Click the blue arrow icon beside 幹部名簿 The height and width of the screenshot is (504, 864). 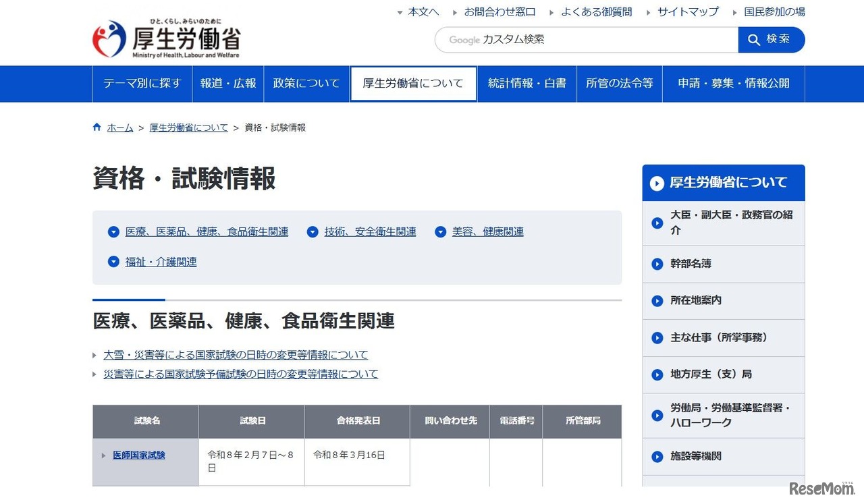pos(657,264)
